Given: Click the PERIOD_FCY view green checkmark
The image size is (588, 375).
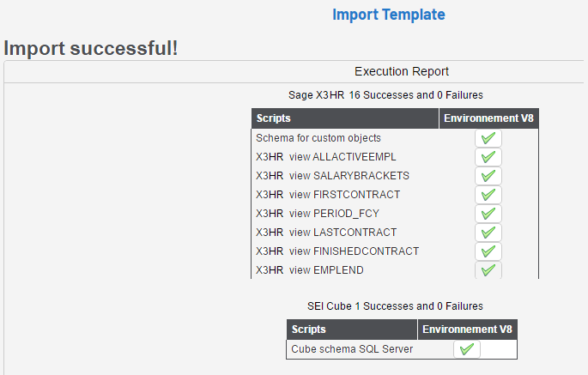Looking at the screenshot, I should coord(488,214).
